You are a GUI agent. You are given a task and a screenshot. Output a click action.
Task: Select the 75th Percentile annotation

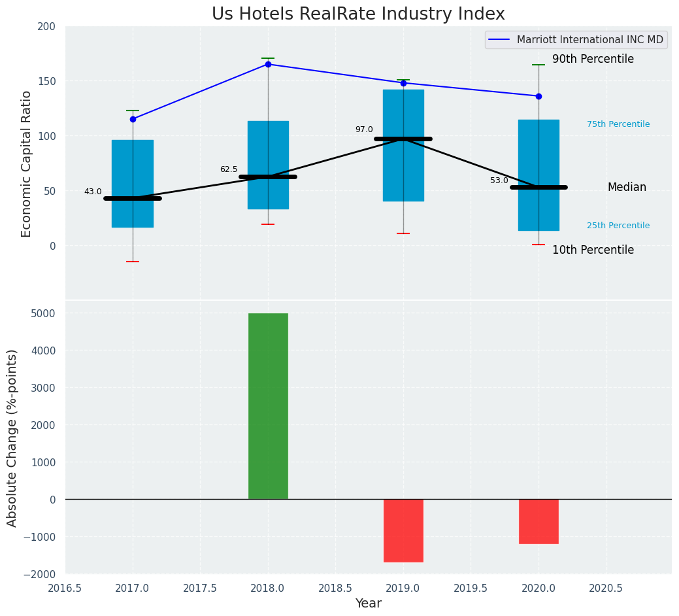[x=618, y=124]
